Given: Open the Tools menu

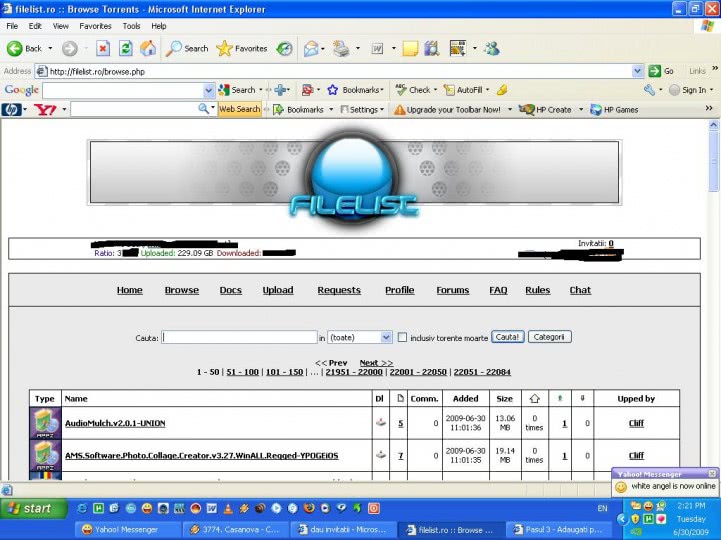Looking at the screenshot, I should click(x=131, y=26).
